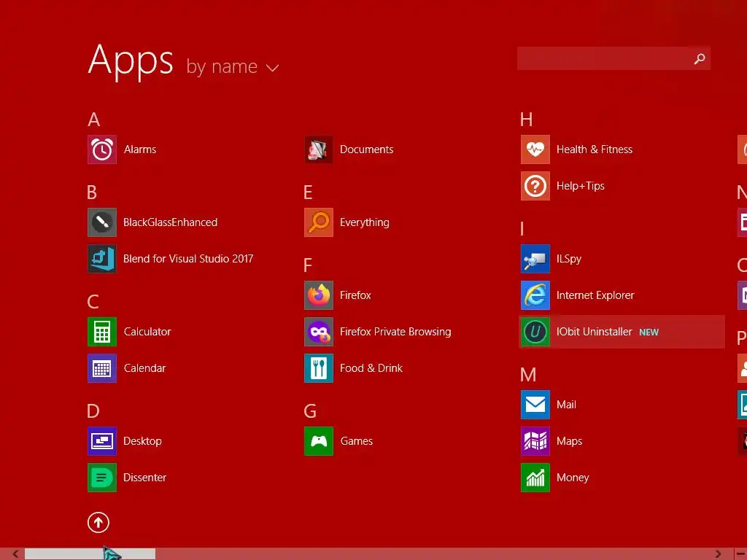Viewport: 747px width, 560px height.
Task: Click the 'Maps' label text
Action: point(569,441)
